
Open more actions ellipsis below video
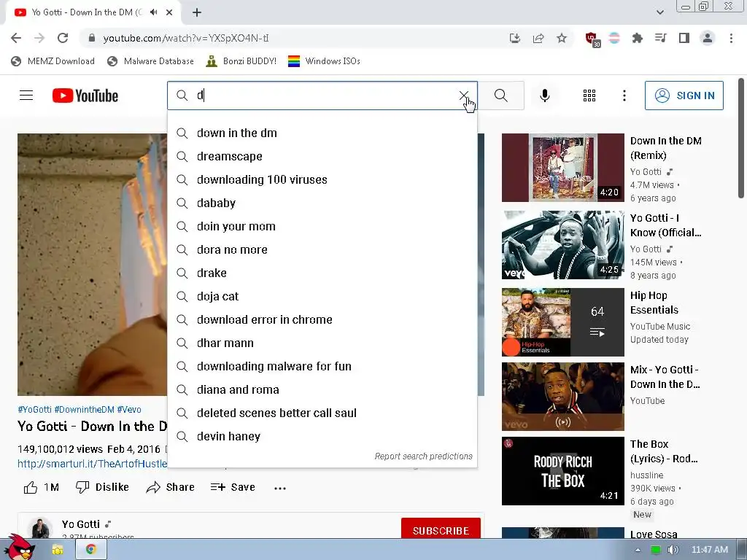(280, 488)
